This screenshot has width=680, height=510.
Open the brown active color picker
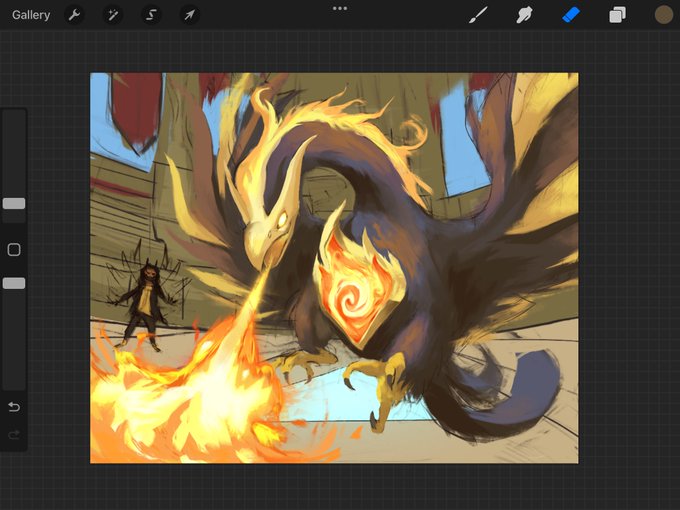pos(664,15)
